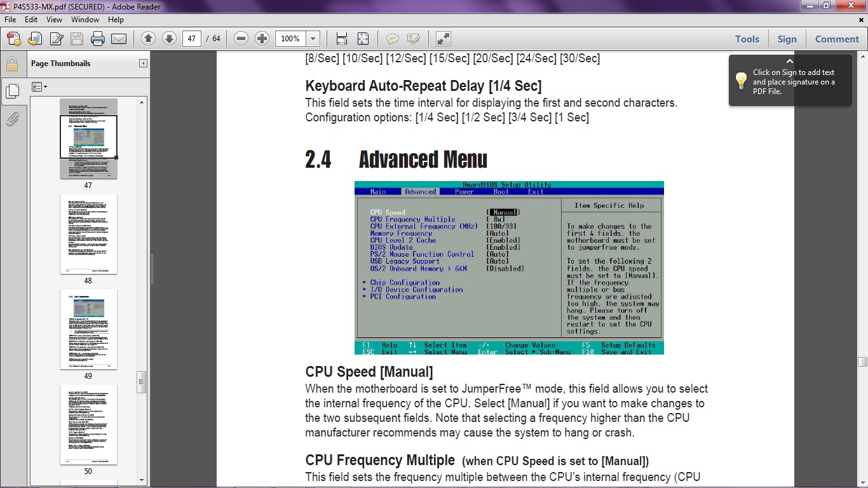
Task: Click 'PCI Configuration' in BIOS image
Action: 403,297
